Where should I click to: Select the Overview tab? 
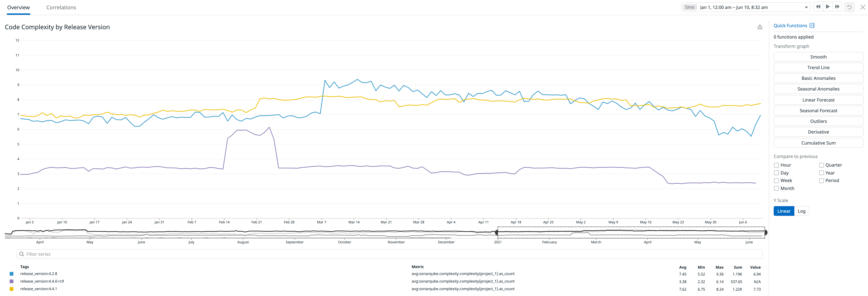pos(18,7)
